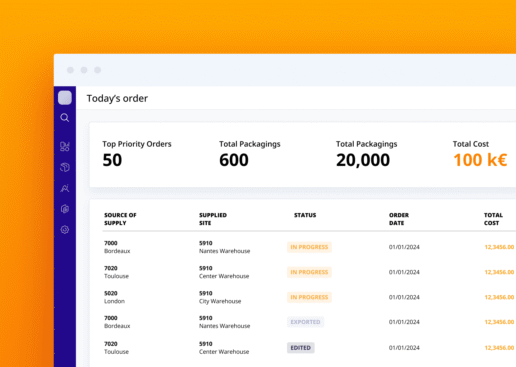Open the hexagon product icon in sidebar
This screenshot has height=367, width=516.
65,209
